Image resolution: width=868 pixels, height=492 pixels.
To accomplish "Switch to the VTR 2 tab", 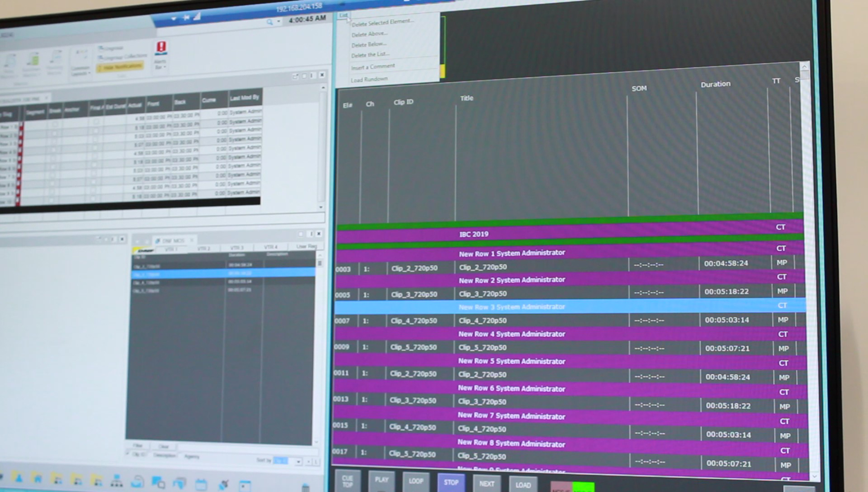I will (204, 248).
